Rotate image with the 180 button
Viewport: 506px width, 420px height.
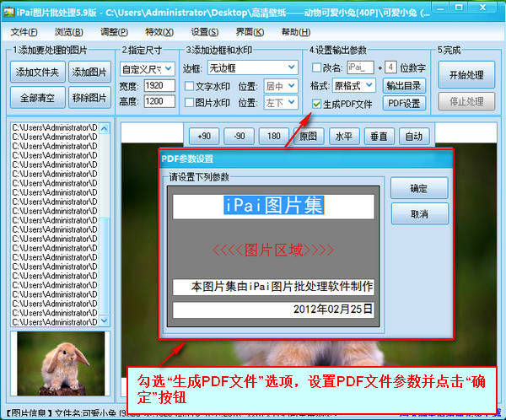pyautogui.click(x=274, y=137)
